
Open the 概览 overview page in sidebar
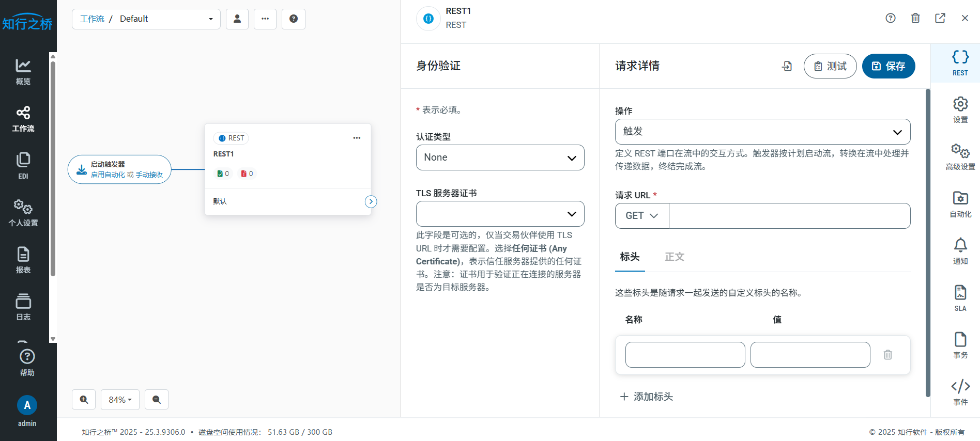tap(23, 71)
